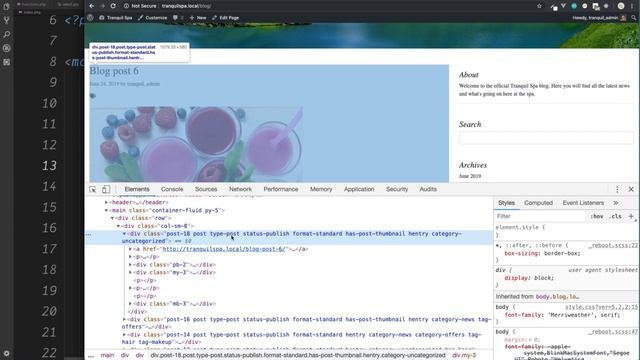The image size is (640, 360).
Task: Click Edit Page in admin bar
Action: pyautogui.click(x=226, y=18)
